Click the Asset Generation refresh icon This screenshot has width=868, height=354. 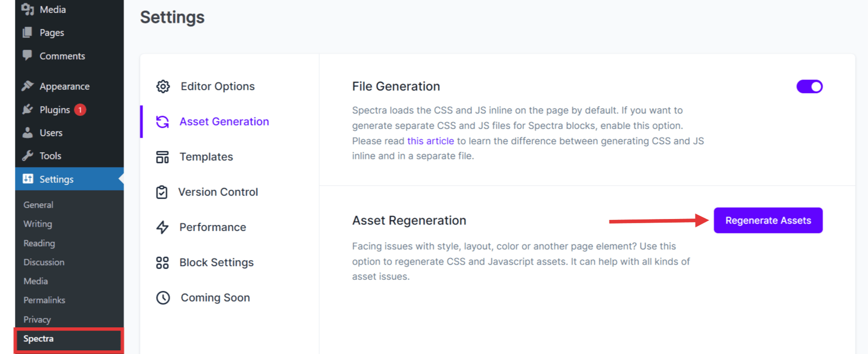pos(162,121)
